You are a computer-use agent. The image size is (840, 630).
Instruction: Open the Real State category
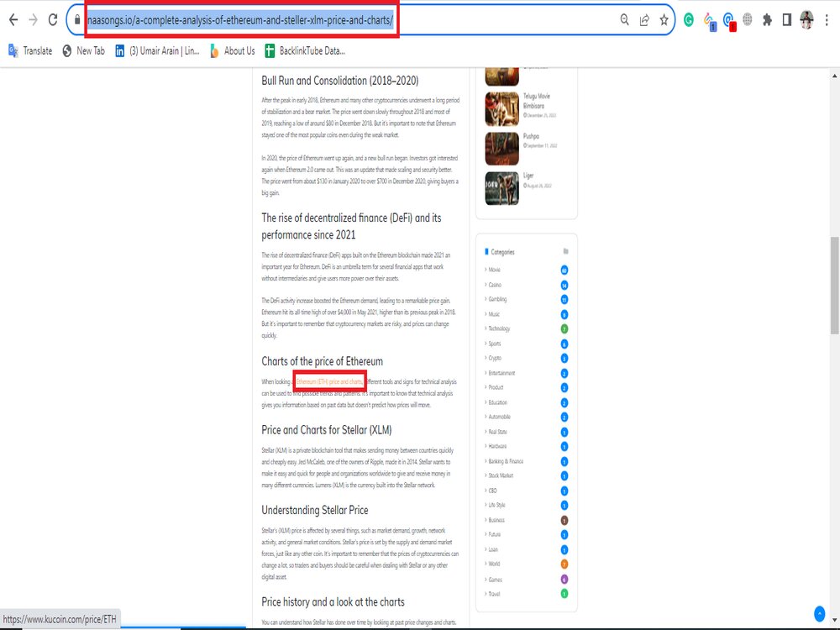pos(497,432)
